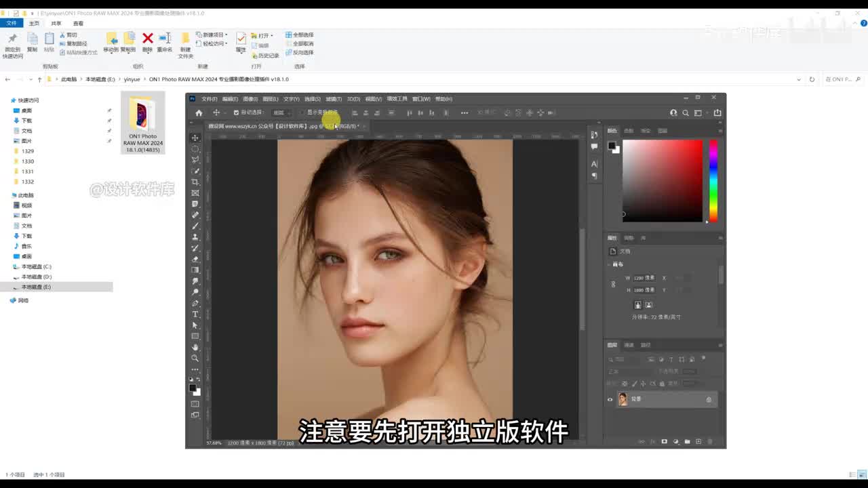
Task: Select the Brush tool
Action: pyautogui.click(x=195, y=226)
